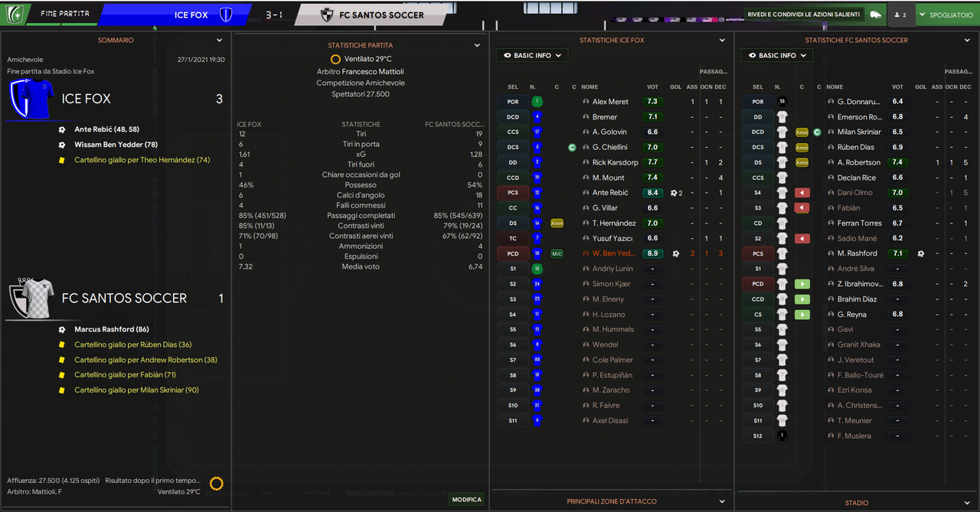Expand the Sommario panel chevron

220,40
